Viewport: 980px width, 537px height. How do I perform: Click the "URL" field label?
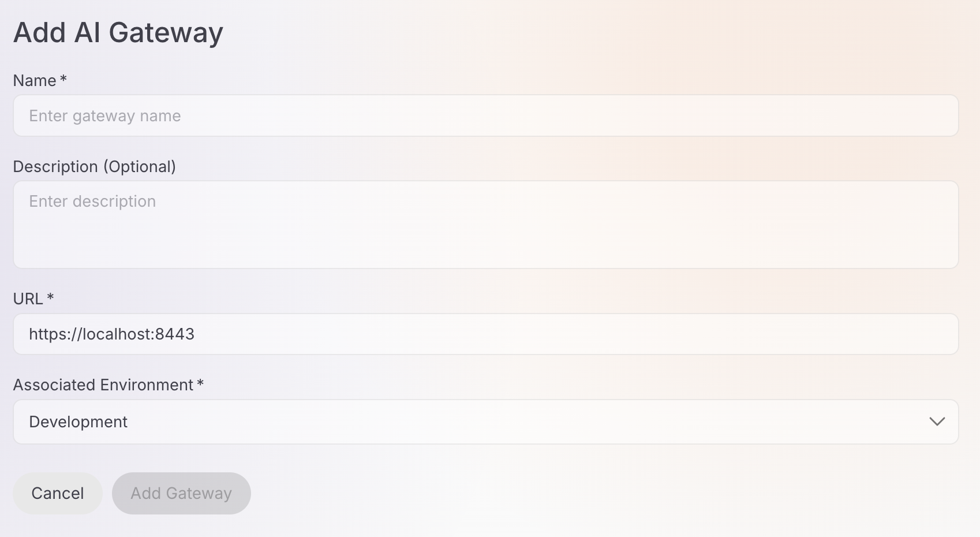[x=28, y=299]
